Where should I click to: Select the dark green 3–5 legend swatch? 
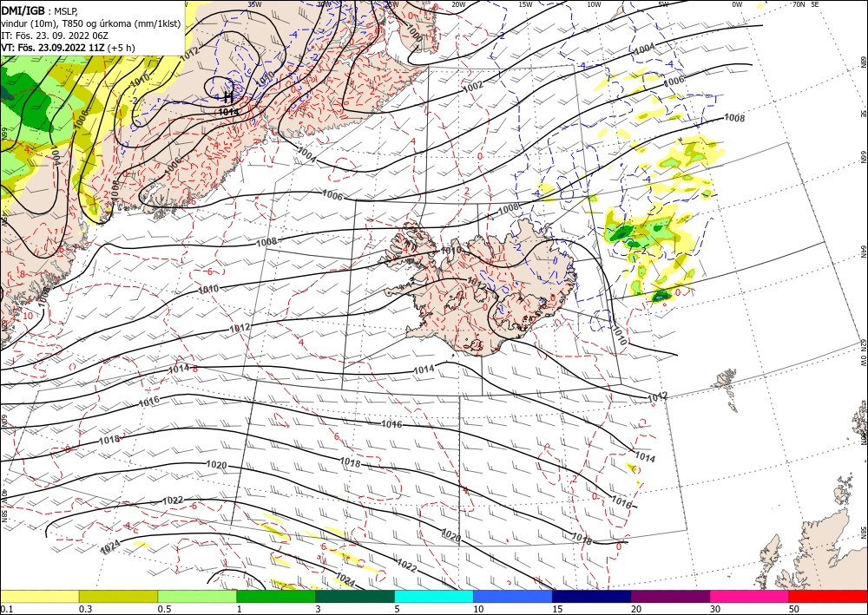pyautogui.click(x=355, y=597)
